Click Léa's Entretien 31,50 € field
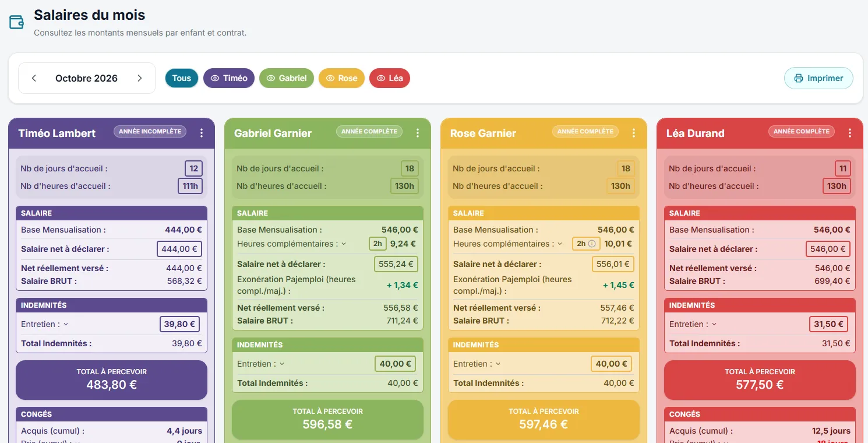Image resolution: width=868 pixels, height=443 pixels. tap(828, 324)
